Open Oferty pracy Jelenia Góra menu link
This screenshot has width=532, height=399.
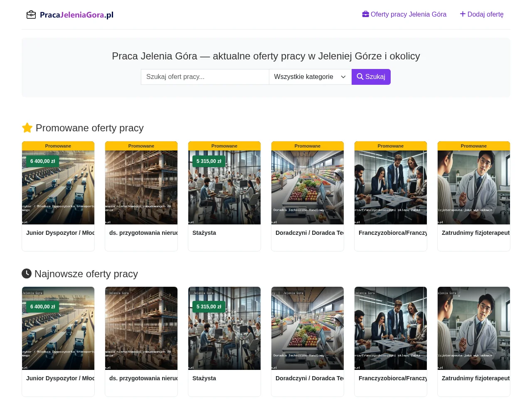pos(404,14)
